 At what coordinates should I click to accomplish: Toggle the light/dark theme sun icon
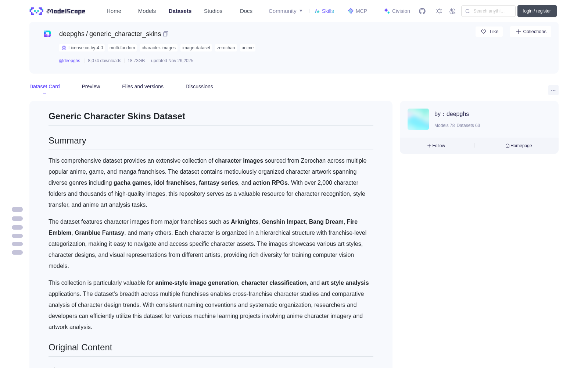tap(439, 11)
